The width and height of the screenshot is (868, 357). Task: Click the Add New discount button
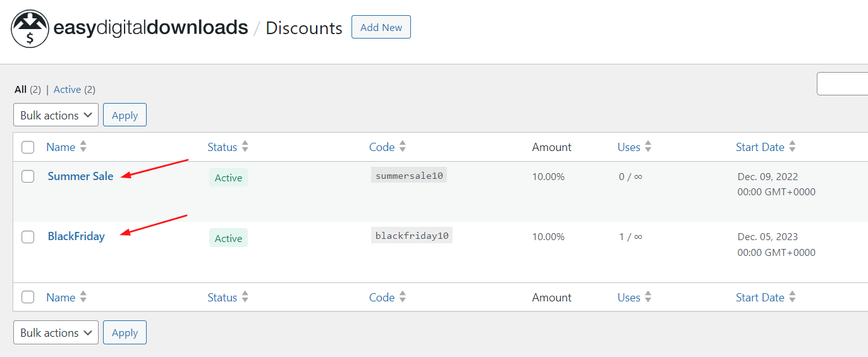click(381, 27)
